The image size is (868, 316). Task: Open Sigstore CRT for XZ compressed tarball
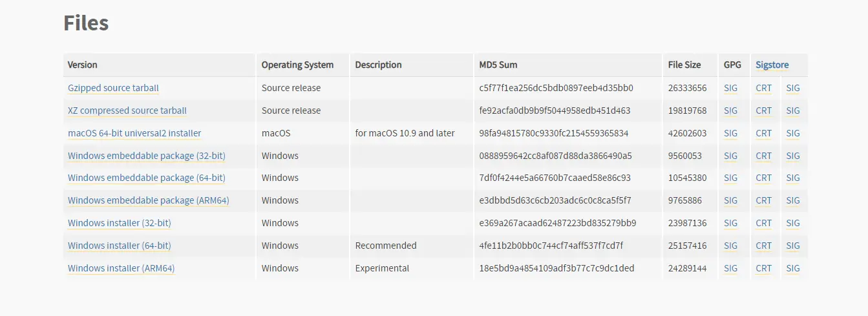click(764, 111)
